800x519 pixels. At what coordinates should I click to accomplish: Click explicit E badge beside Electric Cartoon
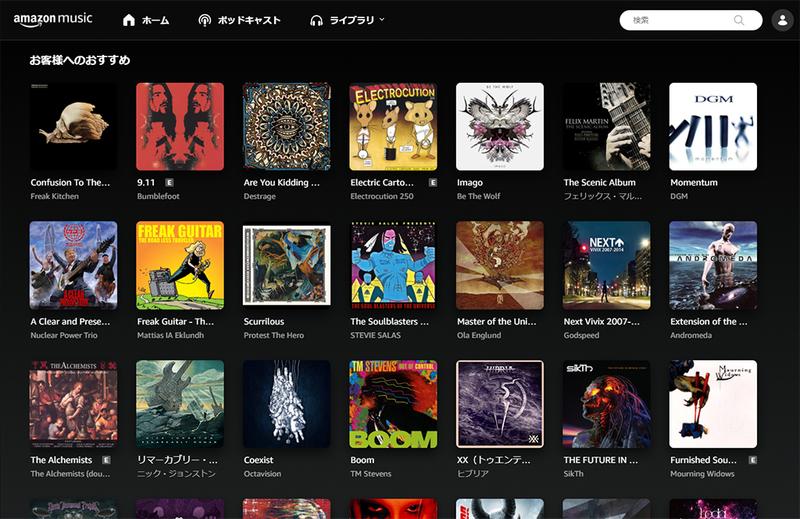(433, 183)
